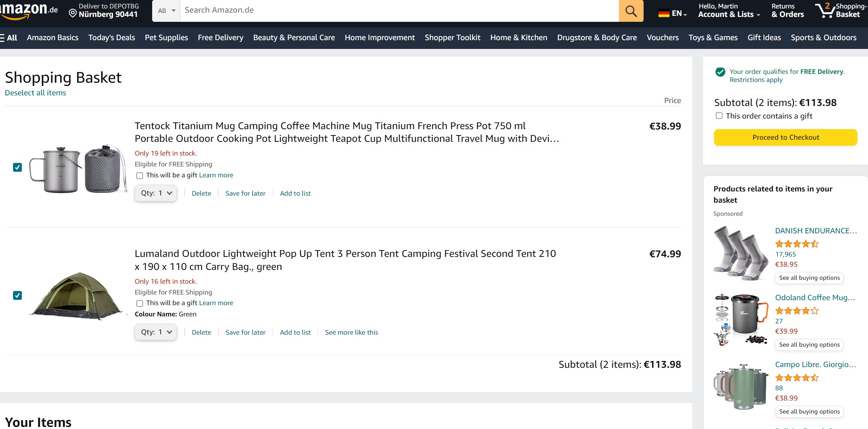Open Drugstore & Body Care category

(597, 38)
